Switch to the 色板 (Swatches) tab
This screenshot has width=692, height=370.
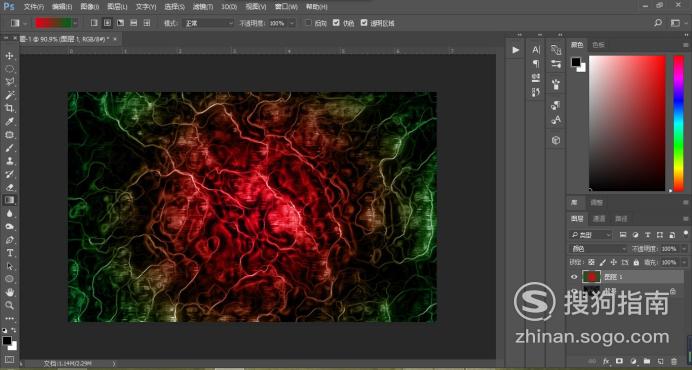[x=598, y=45]
